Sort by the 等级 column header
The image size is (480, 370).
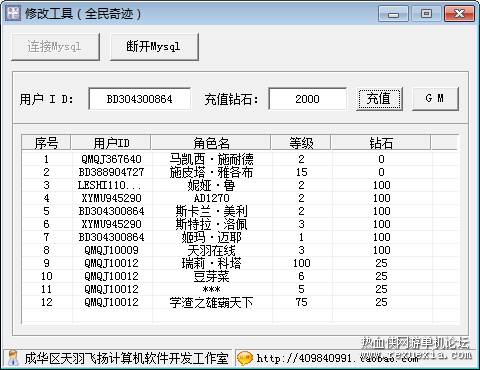(x=301, y=143)
